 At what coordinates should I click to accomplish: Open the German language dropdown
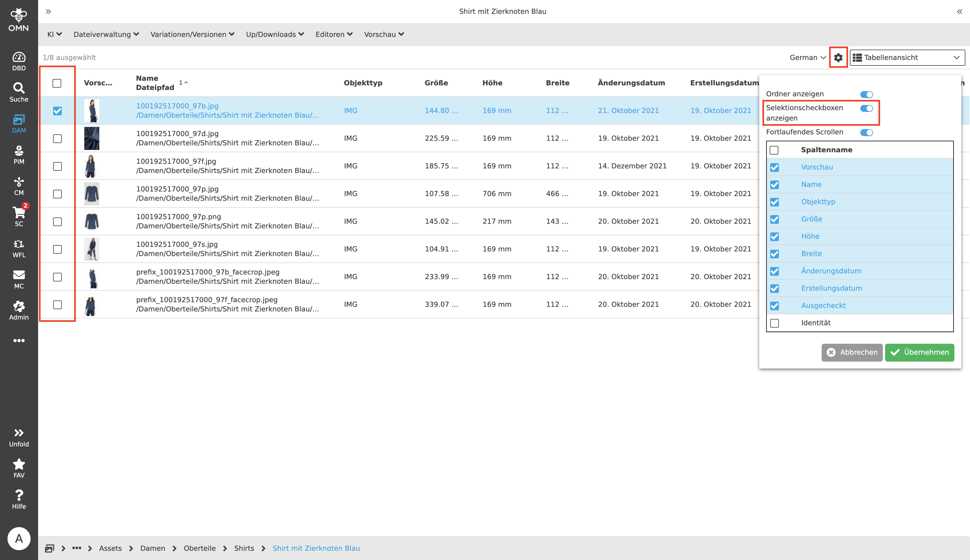pos(807,57)
